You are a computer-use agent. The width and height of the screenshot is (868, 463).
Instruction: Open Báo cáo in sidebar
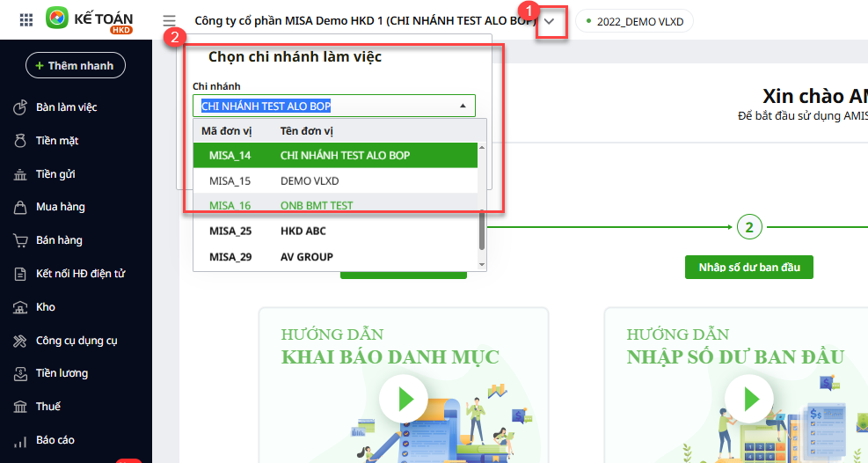click(x=55, y=440)
